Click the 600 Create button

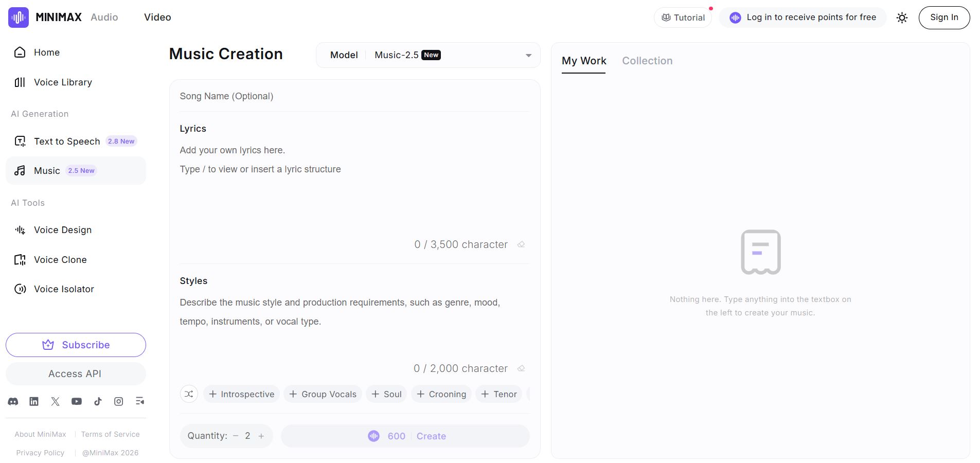405,436
